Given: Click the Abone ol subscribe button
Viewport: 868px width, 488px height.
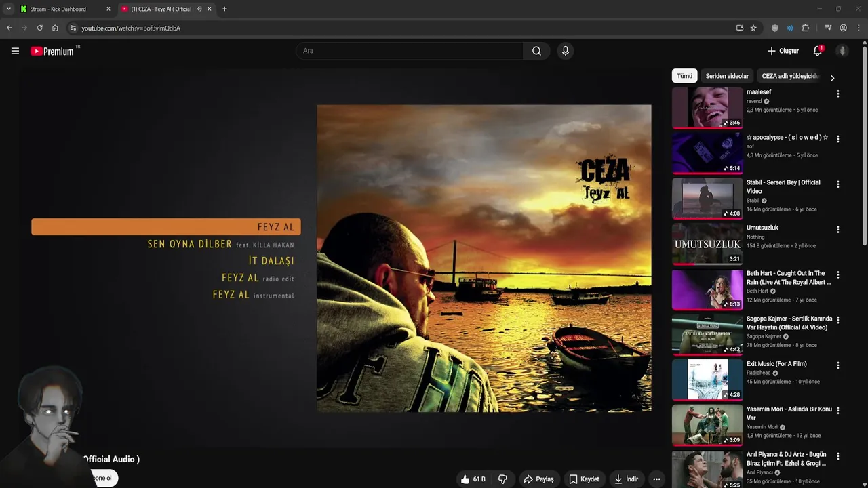Looking at the screenshot, I should 102,478.
